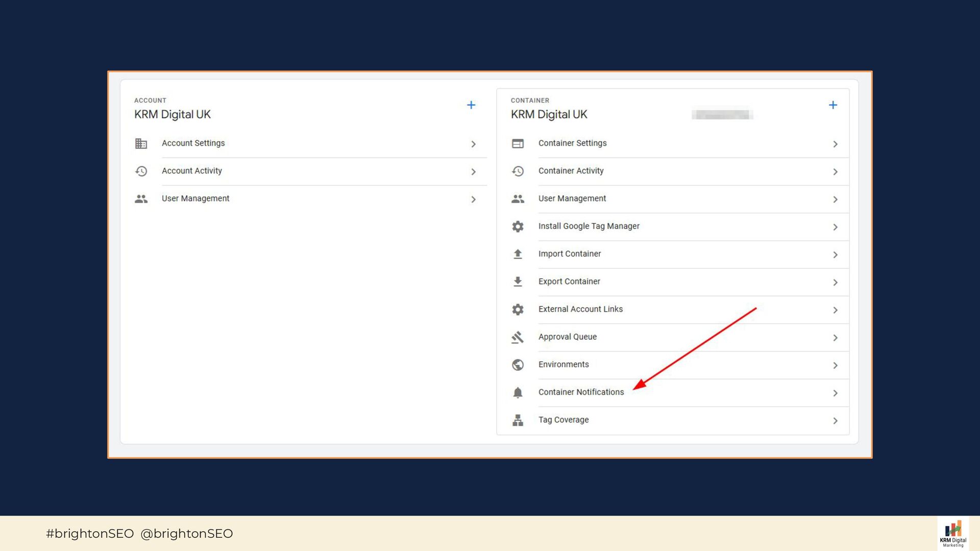Expand the External Account Links chevron
This screenshot has width=980, height=551.
pyautogui.click(x=835, y=310)
